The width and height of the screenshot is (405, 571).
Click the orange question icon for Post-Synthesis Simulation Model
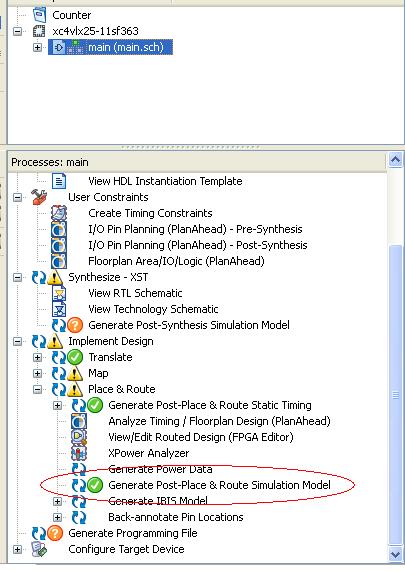pos(75,325)
